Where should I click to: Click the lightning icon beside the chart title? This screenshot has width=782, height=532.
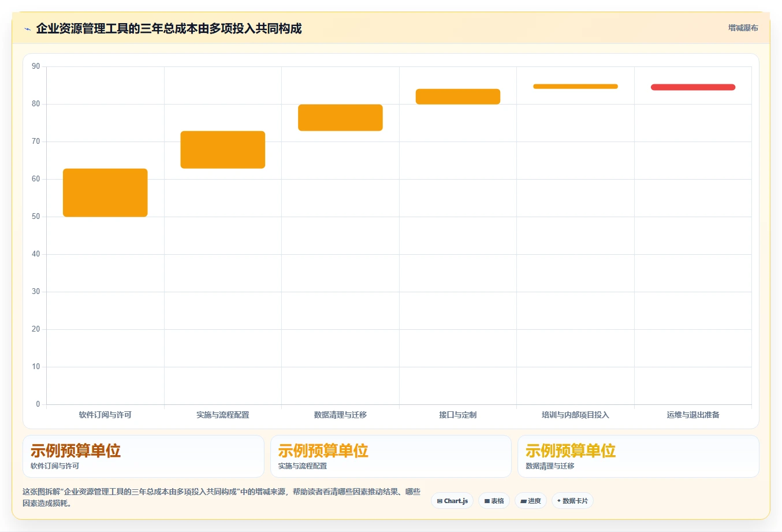click(27, 29)
